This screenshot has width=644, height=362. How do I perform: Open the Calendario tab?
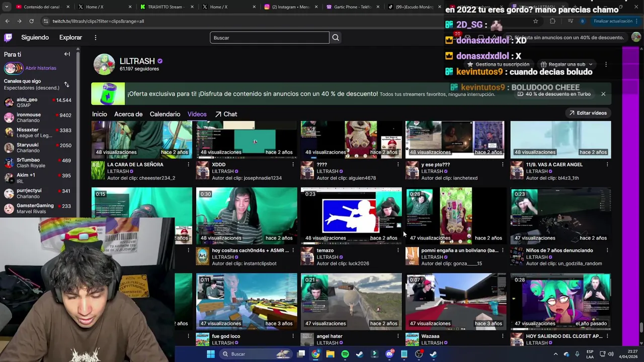(x=165, y=114)
